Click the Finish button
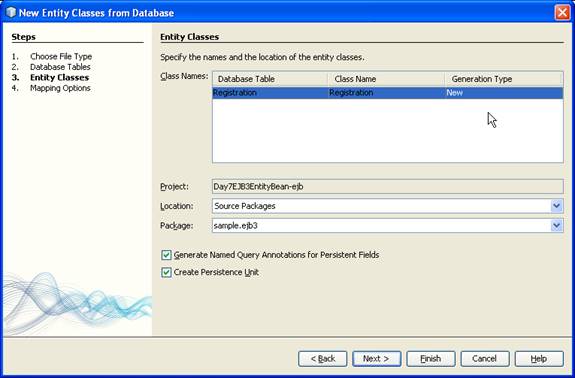The image size is (575, 378). tap(431, 359)
